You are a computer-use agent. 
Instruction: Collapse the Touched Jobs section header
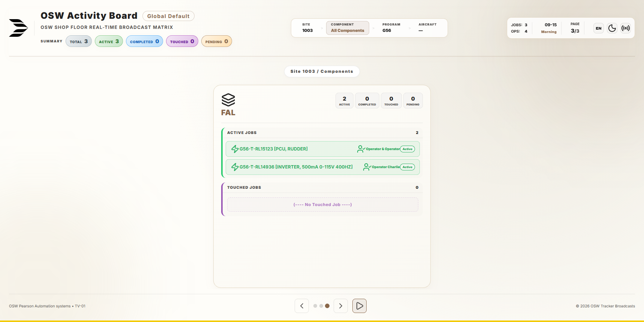(x=323, y=188)
